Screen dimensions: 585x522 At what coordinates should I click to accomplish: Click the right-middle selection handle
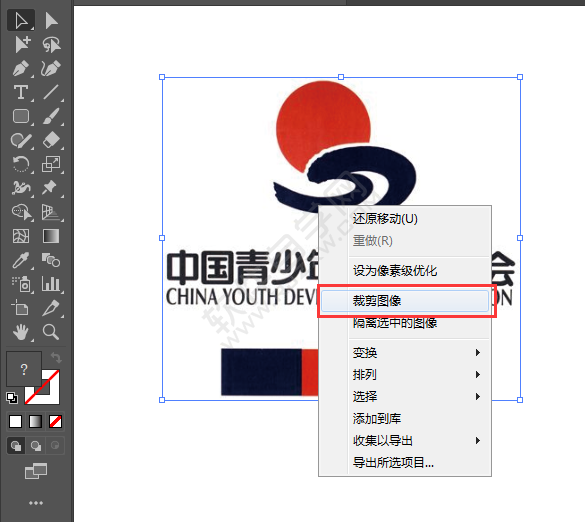click(x=520, y=238)
